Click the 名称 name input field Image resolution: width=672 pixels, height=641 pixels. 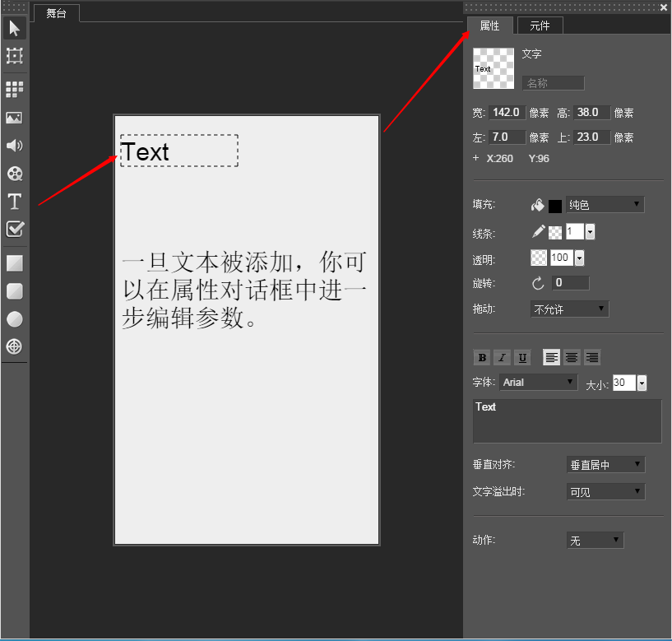[552, 82]
